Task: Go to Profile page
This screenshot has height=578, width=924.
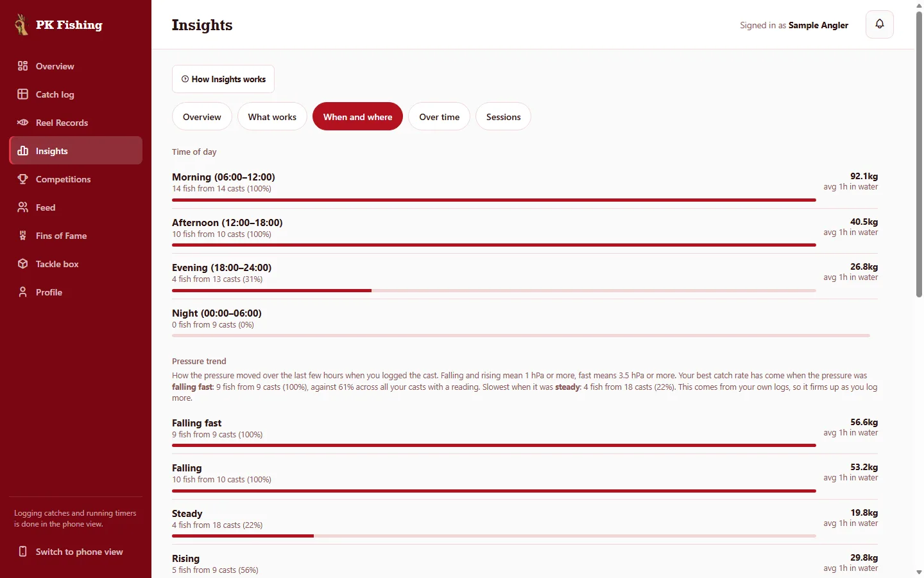Action: coord(76,292)
